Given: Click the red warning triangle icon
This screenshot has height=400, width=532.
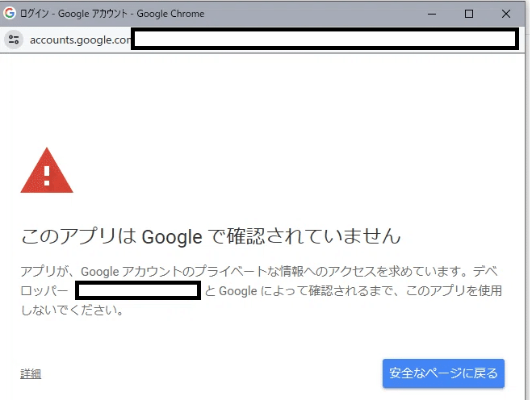Looking at the screenshot, I should click(x=47, y=170).
